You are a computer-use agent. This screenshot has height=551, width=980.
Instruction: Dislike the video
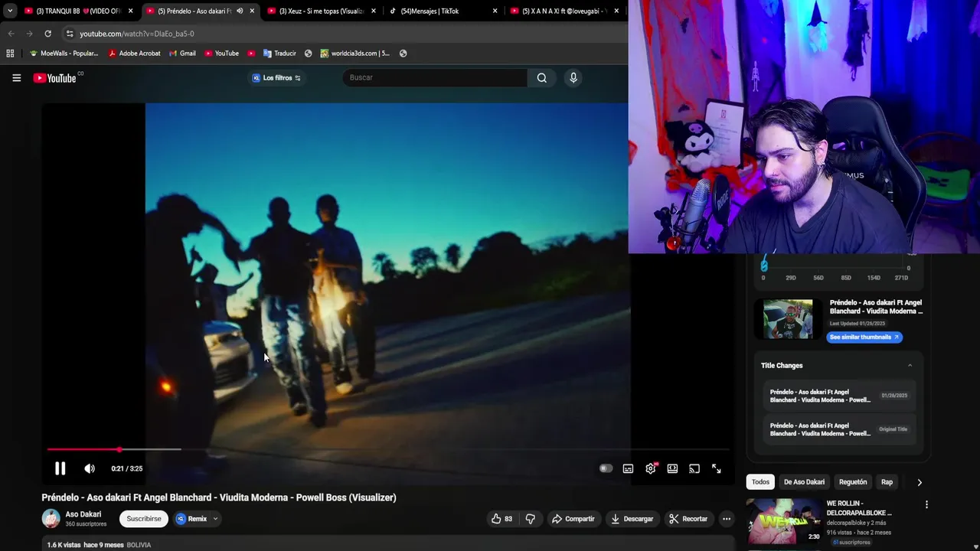point(530,519)
